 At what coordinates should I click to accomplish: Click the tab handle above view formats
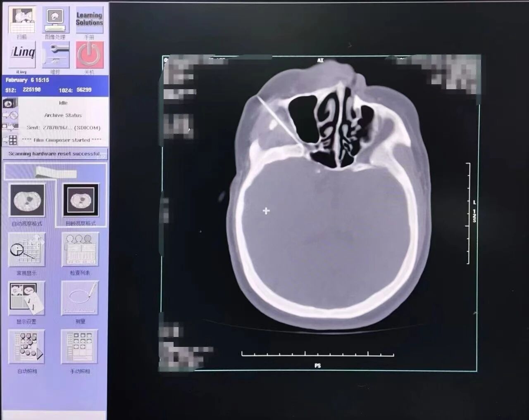[55, 172]
